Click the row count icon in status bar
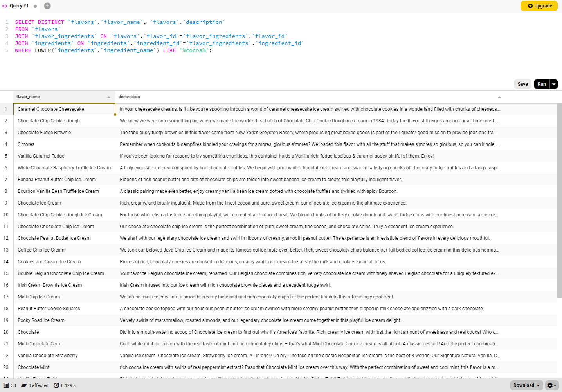This screenshot has width=562, height=392. tap(6, 385)
